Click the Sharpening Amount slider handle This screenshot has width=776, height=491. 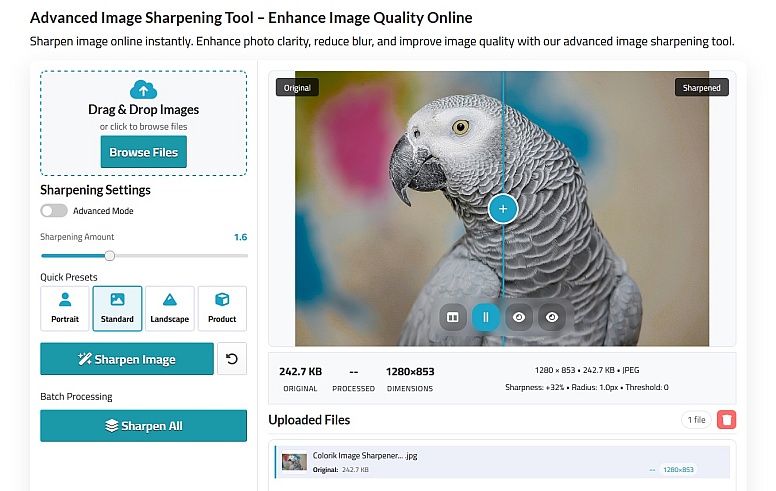[x=110, y=255]
